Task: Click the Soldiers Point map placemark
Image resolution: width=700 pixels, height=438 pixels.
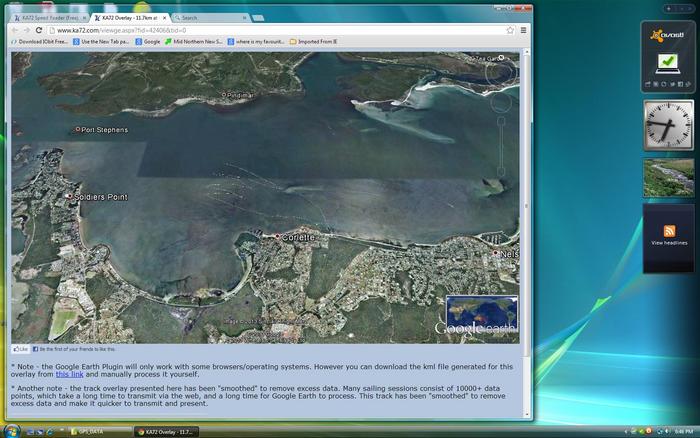Action: tap(70, 196)
